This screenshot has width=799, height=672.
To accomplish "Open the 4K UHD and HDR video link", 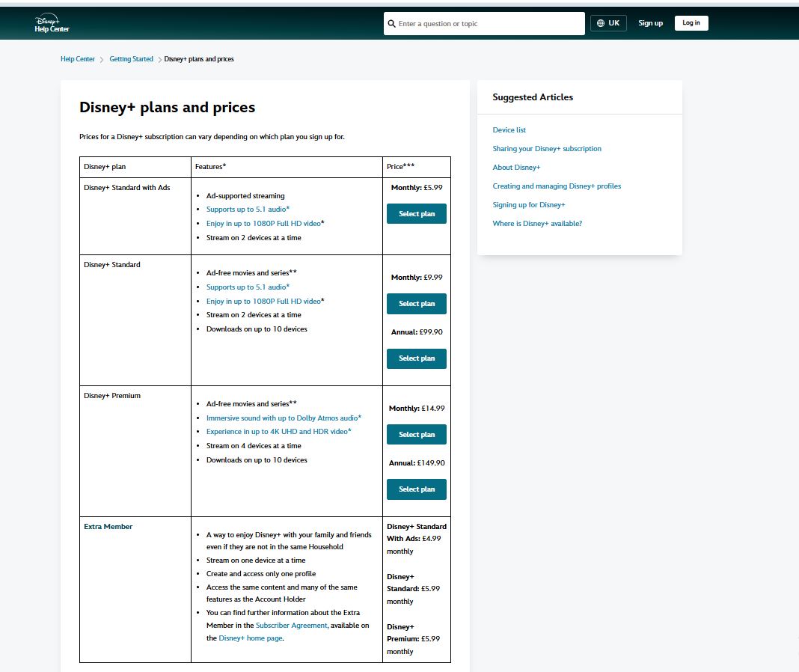I will (279, 431).
